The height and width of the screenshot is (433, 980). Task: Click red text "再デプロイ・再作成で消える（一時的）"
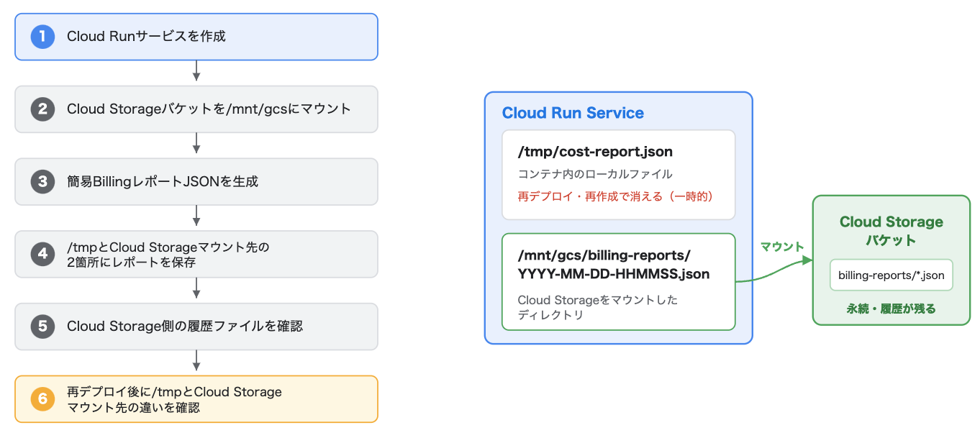coord(615,196)
